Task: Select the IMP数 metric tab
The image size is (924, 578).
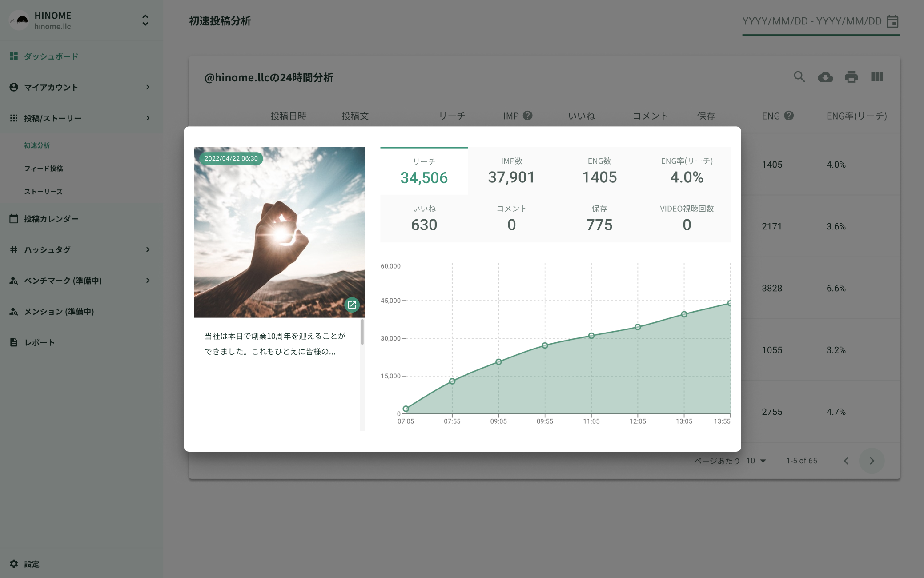Action: click(511, 171)
